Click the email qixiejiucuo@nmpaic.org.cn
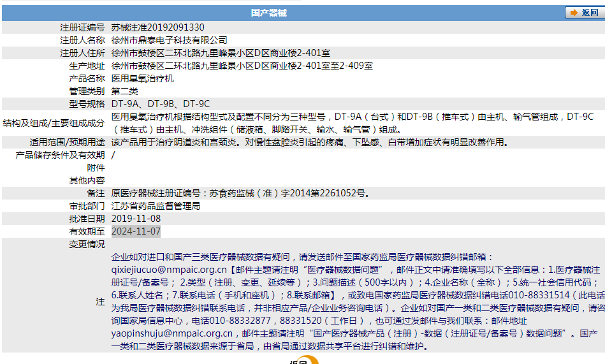Image resolution: width=605 pixels, height=364 pixels. pyautogui.click(x=169, y=270)
